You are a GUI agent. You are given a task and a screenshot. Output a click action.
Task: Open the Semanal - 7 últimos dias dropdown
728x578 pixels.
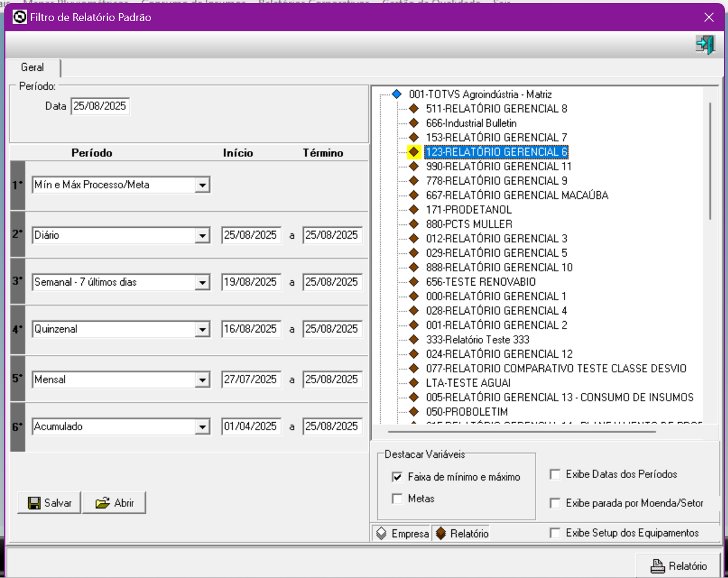point(203,282)
